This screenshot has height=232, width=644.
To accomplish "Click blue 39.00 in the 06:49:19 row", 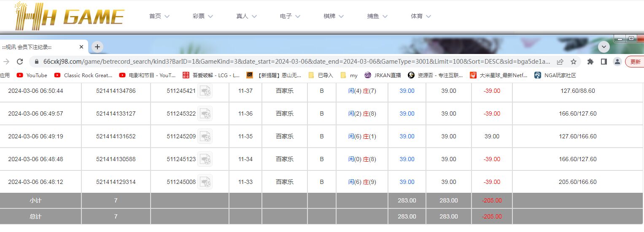I will (407, 136).
